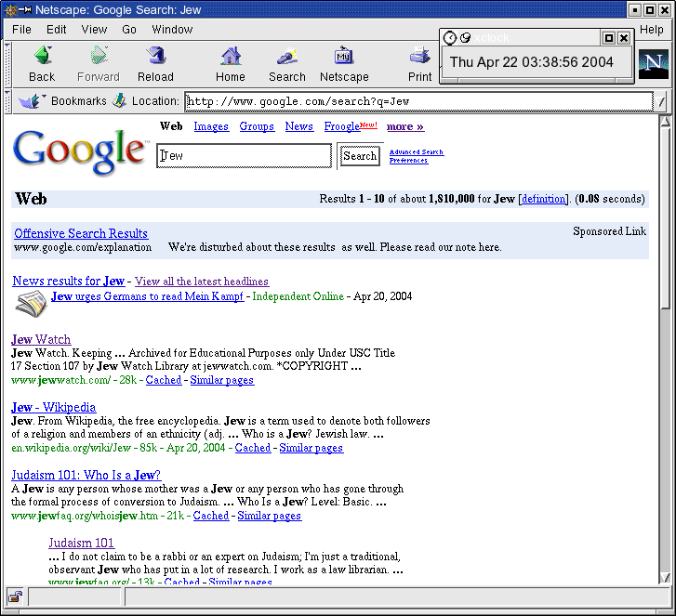Open Judaism 101: Who Is a Jew? result

click(x=86, y=475)
